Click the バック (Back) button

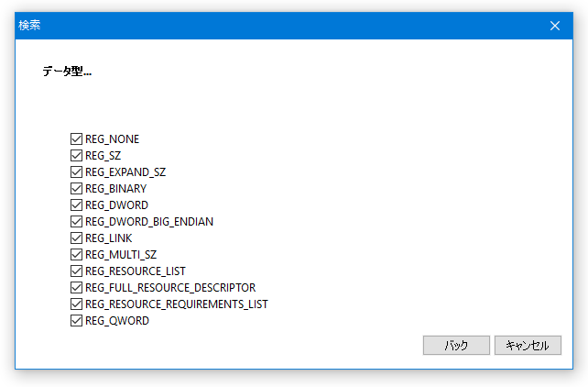point(456,345)
